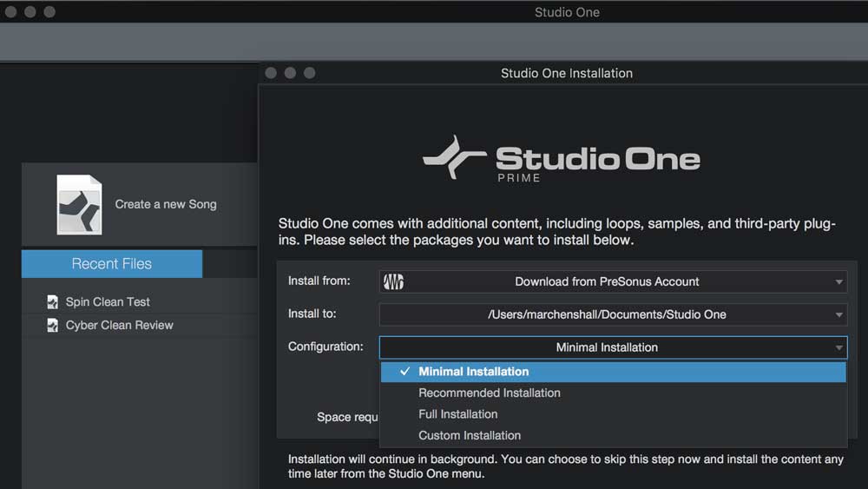Select Recommended Installation from the list
Viewport: 868px width, 489px height.
[x=489, y=393]
